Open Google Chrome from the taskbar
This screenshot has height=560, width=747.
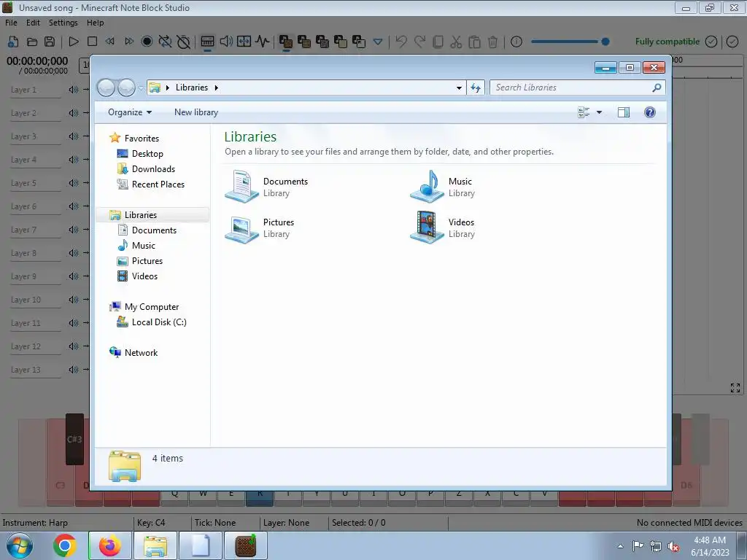pyautogui.click(x=65, y=545)
